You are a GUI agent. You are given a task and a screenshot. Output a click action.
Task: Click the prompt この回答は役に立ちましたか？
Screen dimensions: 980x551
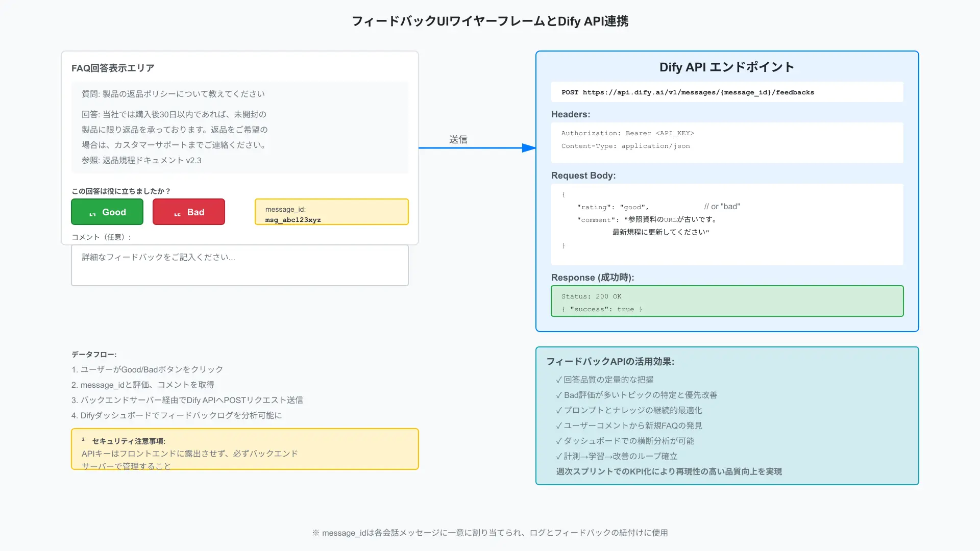[x=121, y=191]
